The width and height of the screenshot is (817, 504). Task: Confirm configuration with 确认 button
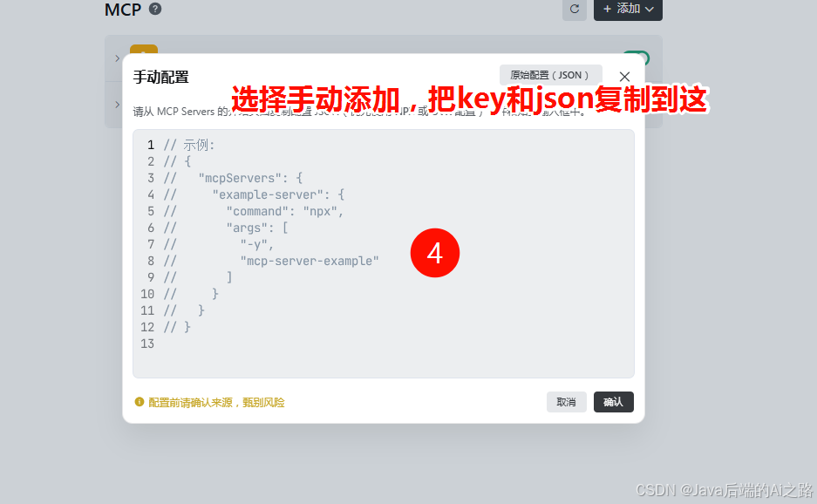tap(613, 402)
